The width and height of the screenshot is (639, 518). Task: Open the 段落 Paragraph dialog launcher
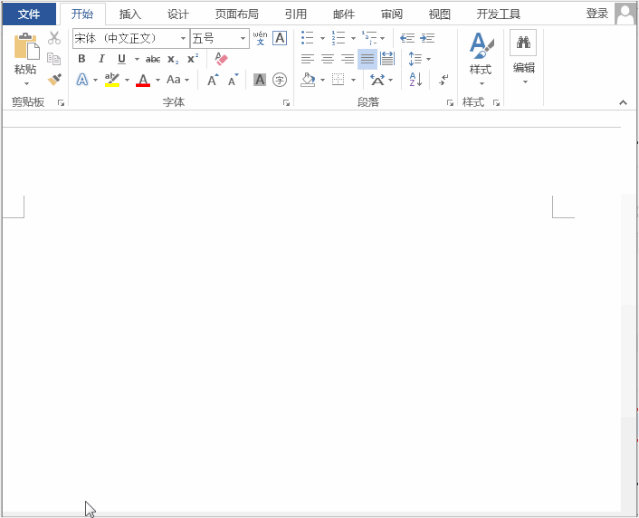(450, 103)
